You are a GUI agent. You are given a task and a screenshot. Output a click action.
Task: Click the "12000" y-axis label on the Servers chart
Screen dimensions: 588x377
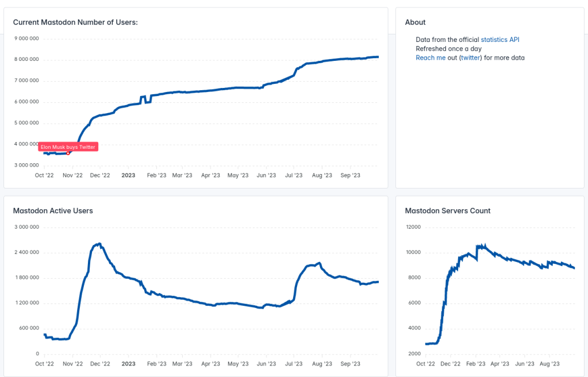(x=413, y=227)
